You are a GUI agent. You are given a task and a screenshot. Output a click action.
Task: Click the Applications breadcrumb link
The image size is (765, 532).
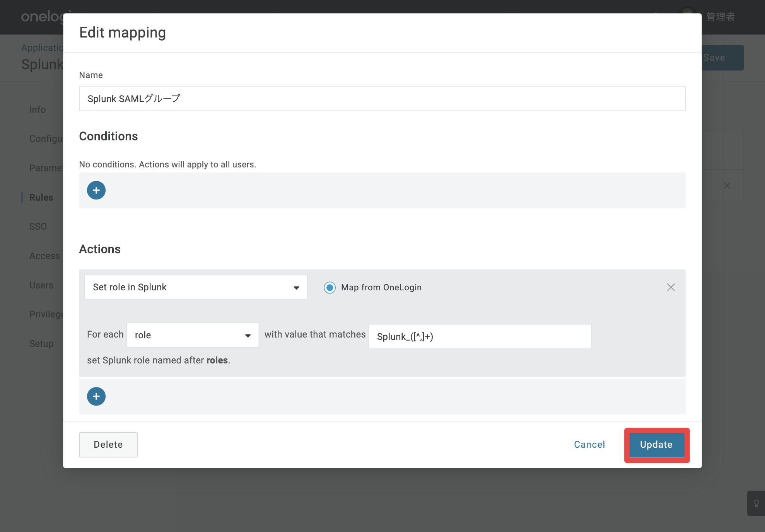[42, 48]
